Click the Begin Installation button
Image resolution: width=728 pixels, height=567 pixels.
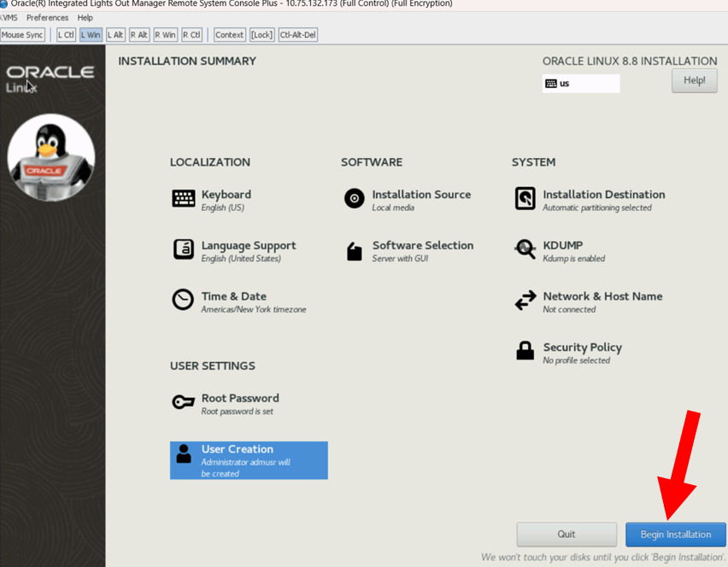[676, 535]
